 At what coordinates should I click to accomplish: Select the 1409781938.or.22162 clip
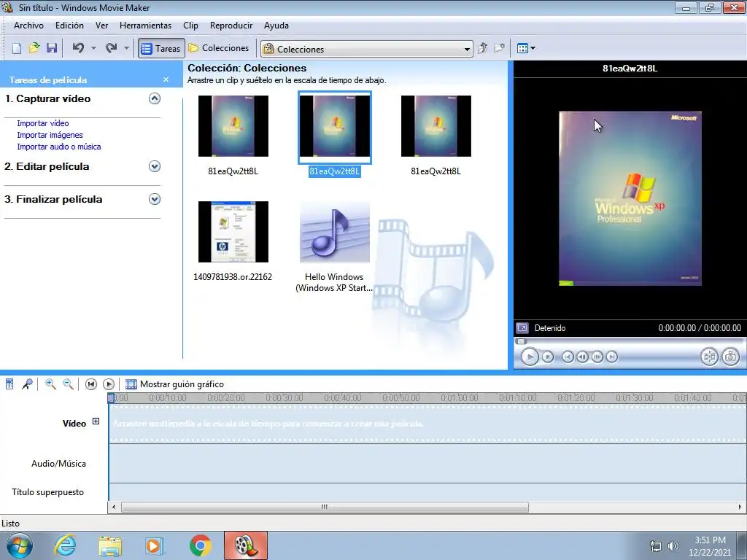click(233, 232)
